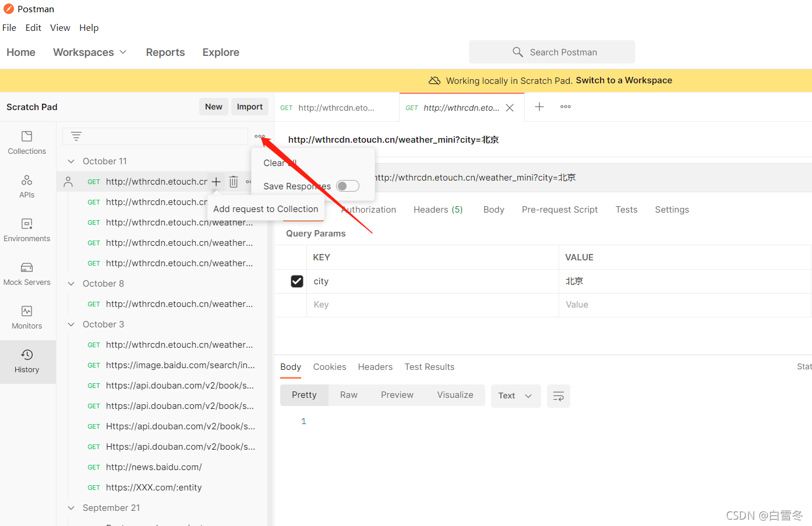Open the Pre-request Script tab
Screen dimensions: 812x526
click(560, 210)
